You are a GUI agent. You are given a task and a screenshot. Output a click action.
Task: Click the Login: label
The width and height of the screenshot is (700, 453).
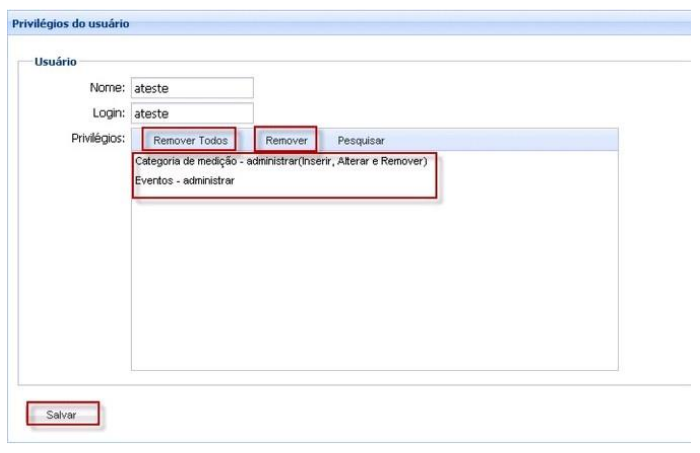coord(108,113)
